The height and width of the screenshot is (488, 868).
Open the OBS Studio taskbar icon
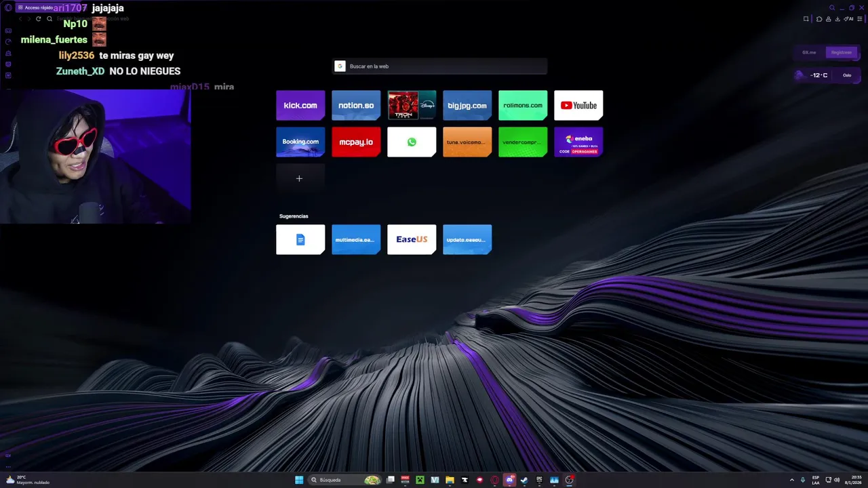pos(569,480)
